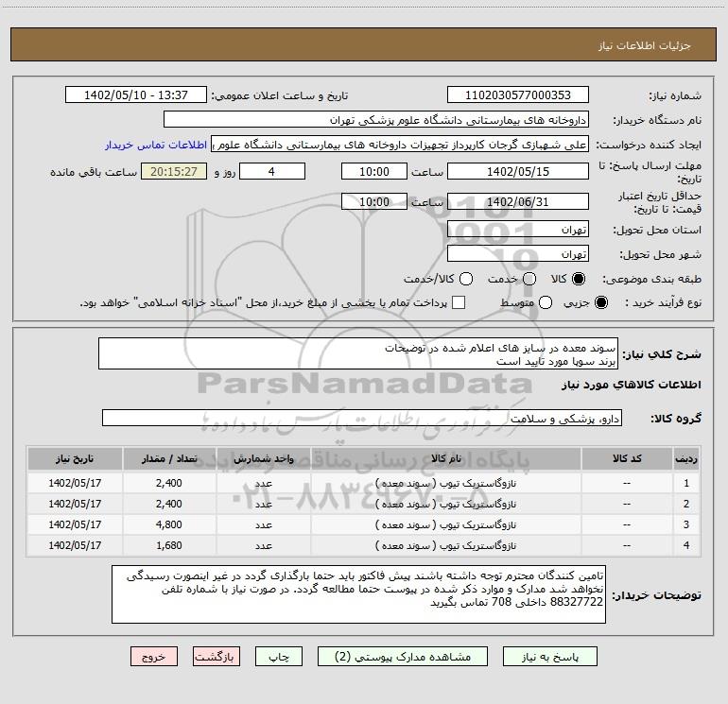Click the need date in row 4
Screen dimensions: 728x704
click(x=75, y=545)
